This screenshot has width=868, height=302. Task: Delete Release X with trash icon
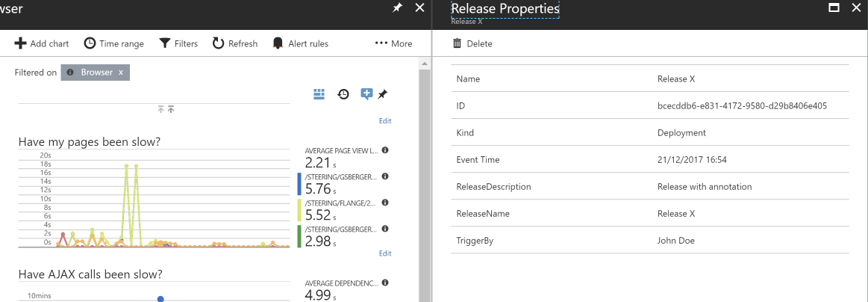coord(458,43)
